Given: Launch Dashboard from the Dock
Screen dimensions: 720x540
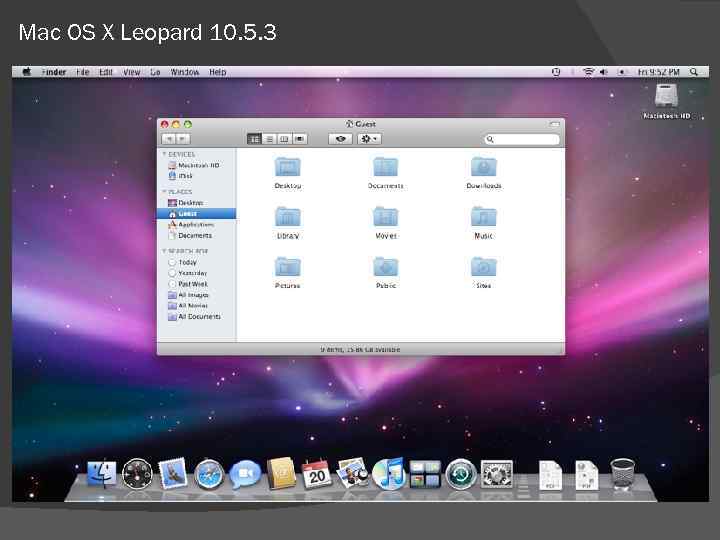Looking at the screenshot, I should (137, 474).
